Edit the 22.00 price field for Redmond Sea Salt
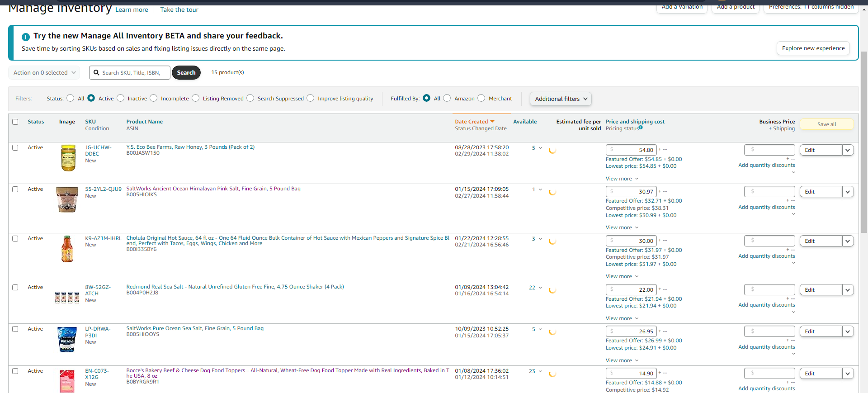The image size is (868, 393). [631, 289]
